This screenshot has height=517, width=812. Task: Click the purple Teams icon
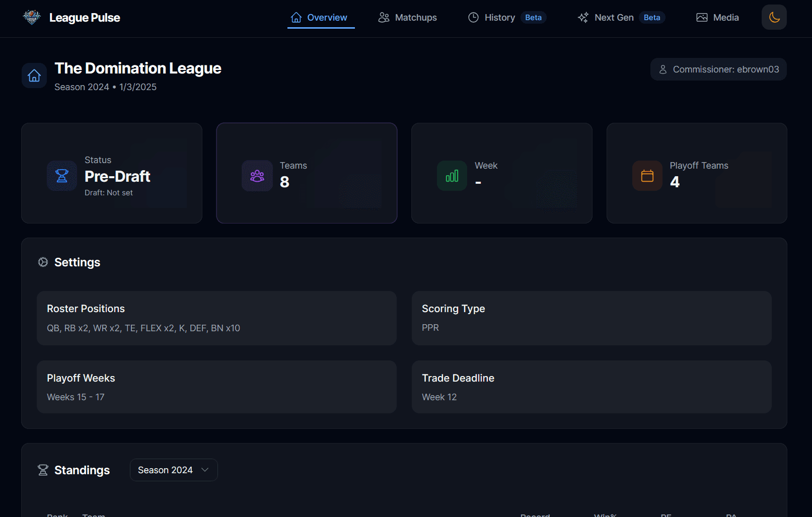(x=257, y=176)
